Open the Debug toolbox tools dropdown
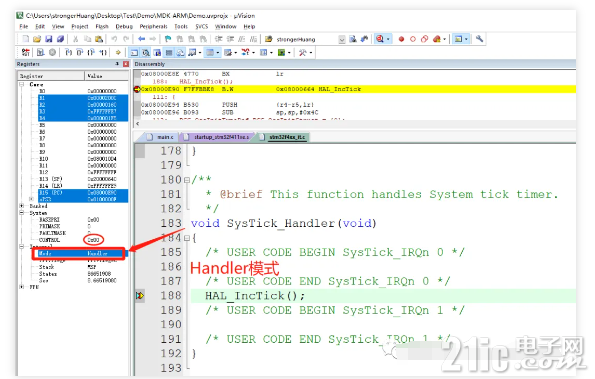The image size is (595, 379). 311,52
